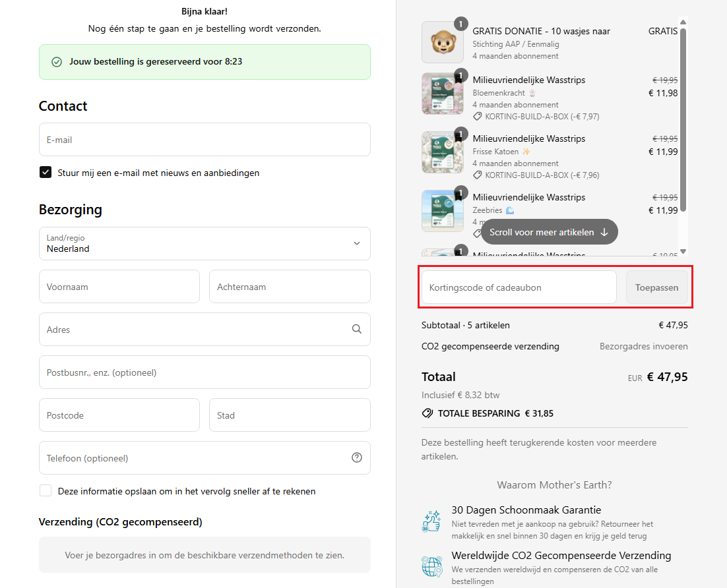Click the magnifier icon in the Adres field

357,329
